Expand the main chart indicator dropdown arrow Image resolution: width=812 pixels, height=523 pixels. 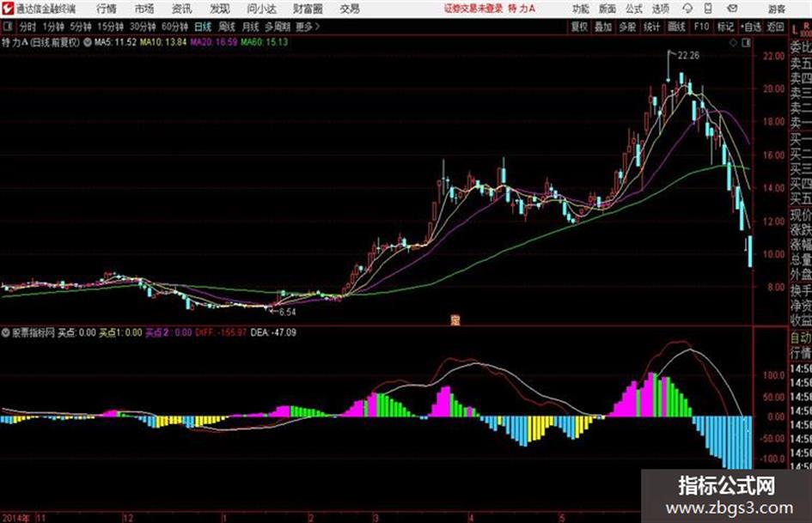point(87,42)
